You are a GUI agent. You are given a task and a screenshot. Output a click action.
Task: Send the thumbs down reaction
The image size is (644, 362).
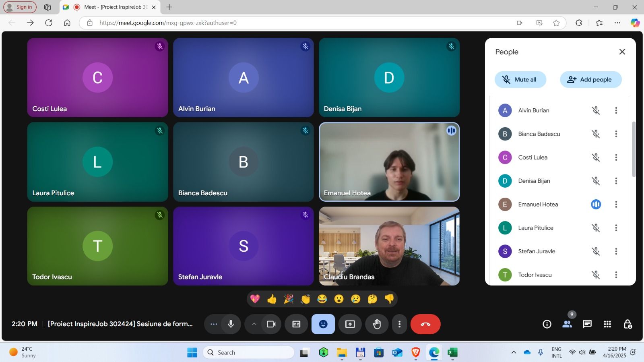tap(389, 299)
